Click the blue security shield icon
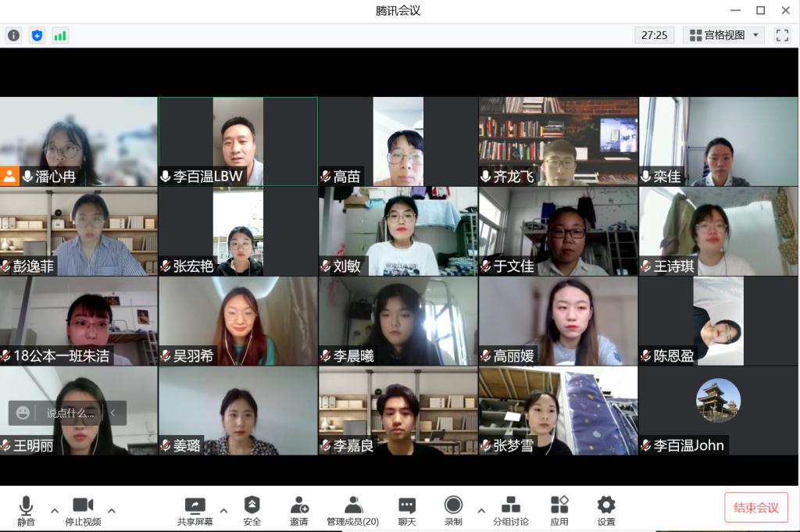Viewport: 800px width, 532px height. point(37,35)
